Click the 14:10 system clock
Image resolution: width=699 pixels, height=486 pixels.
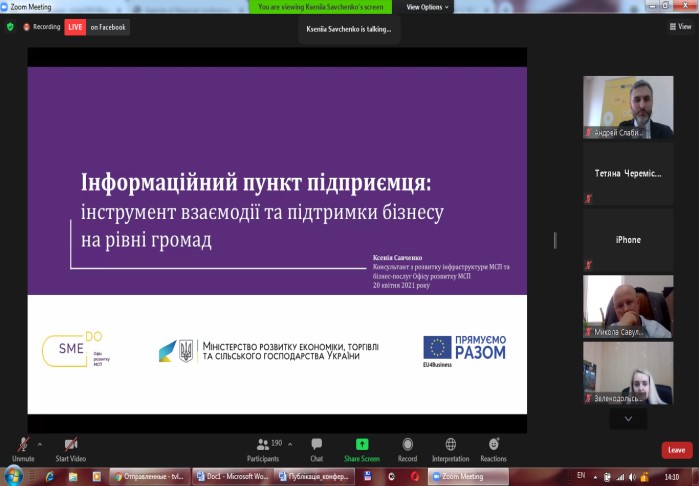coord(672,477)
